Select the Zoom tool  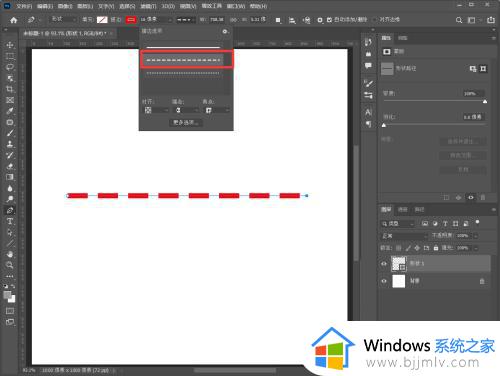point(10,265)
